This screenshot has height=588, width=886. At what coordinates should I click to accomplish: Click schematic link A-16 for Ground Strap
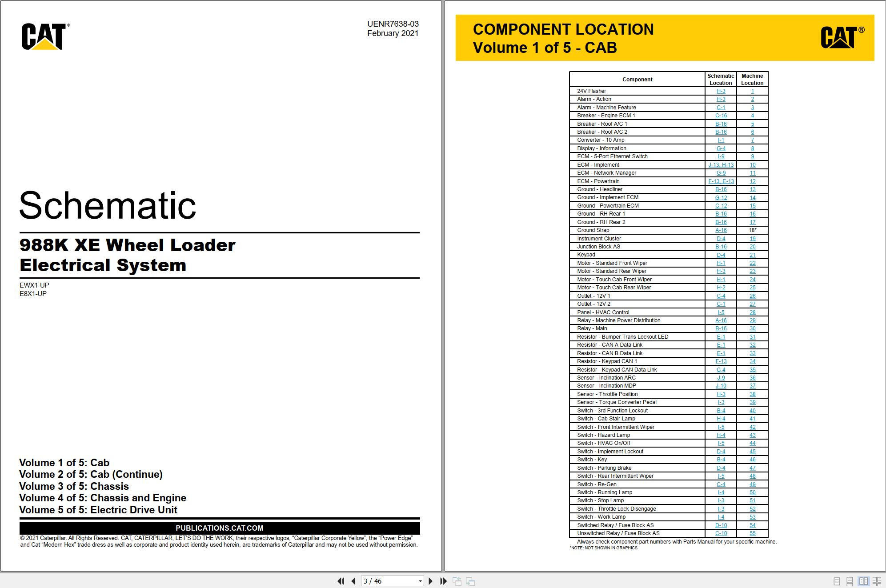click(721, 230)
